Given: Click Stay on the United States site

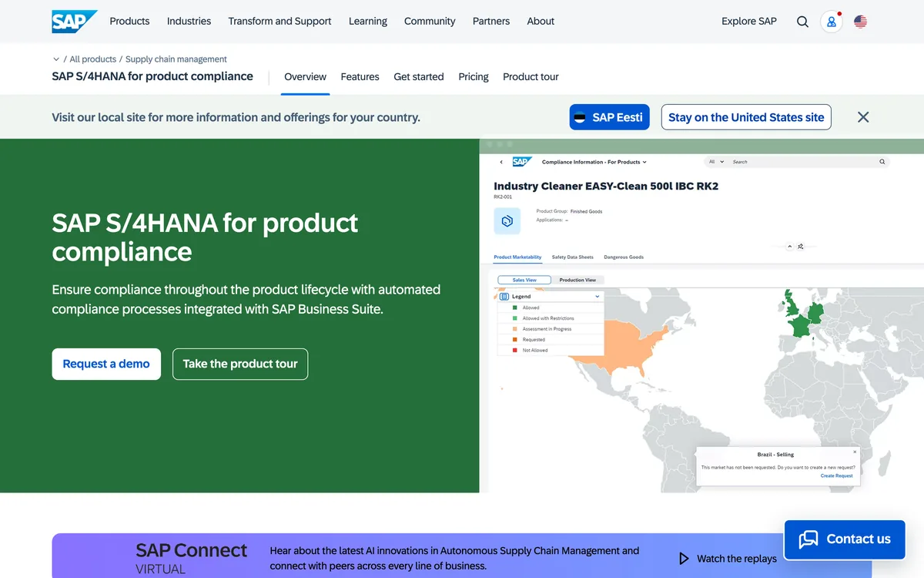Looking at the screenshot, I should pos(746,117).
